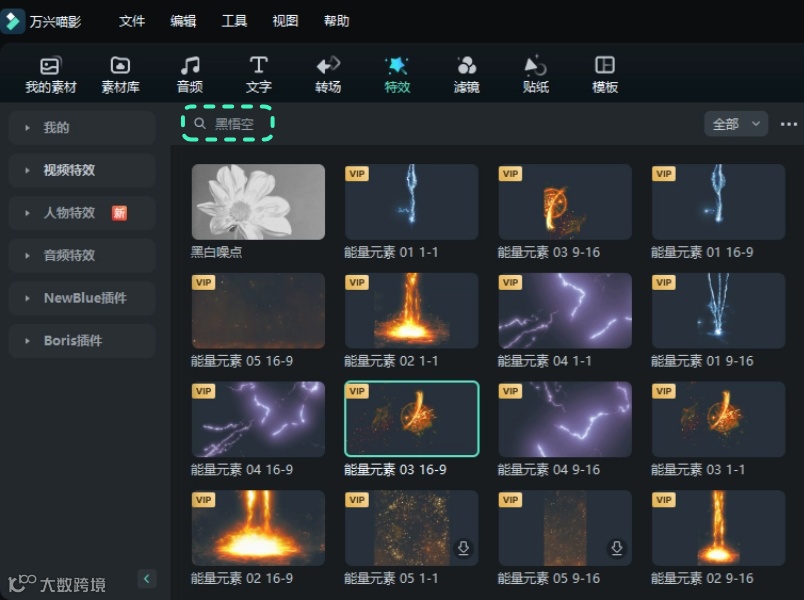Select the 文字 text tool icon
This screenshot has width=804, height=600.
[258, 70]
